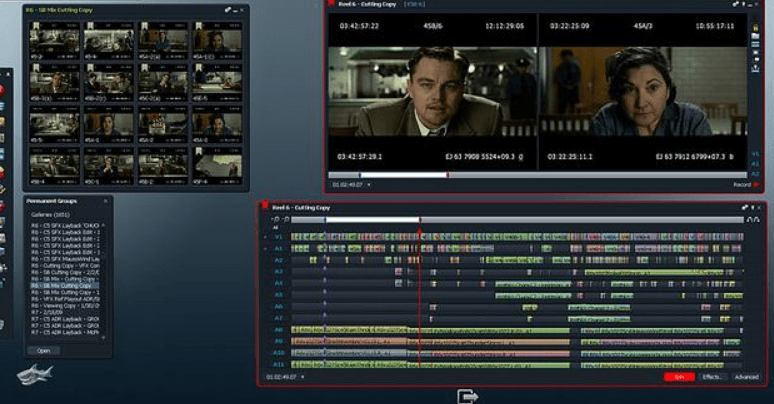Zoom out the timeline with the minus magnifier
This screenshot has width=774, height=404.
click(x=275, y=219)
